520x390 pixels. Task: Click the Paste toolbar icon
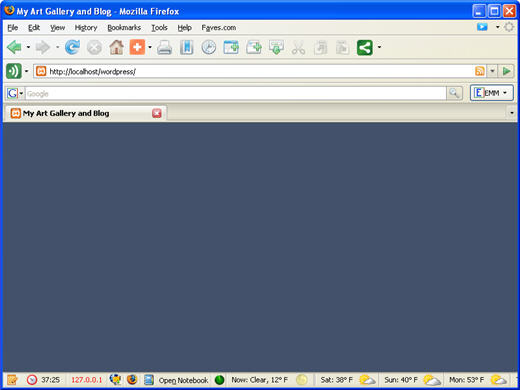(x=342, y=47)
